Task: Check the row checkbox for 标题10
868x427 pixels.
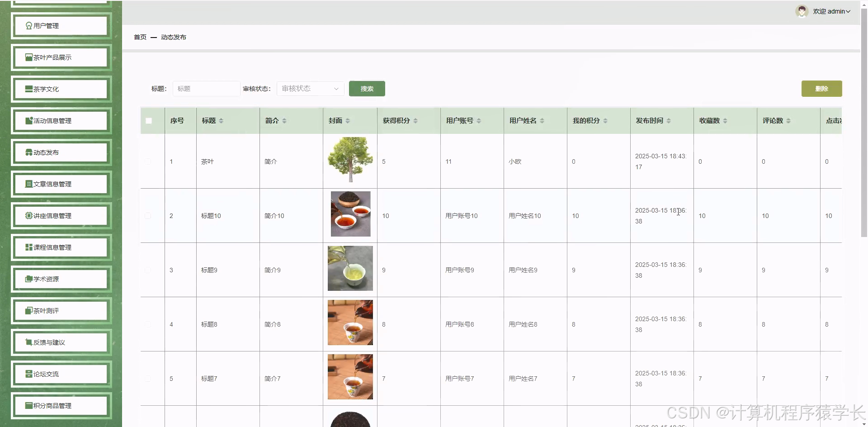Action: coord(148,216)
